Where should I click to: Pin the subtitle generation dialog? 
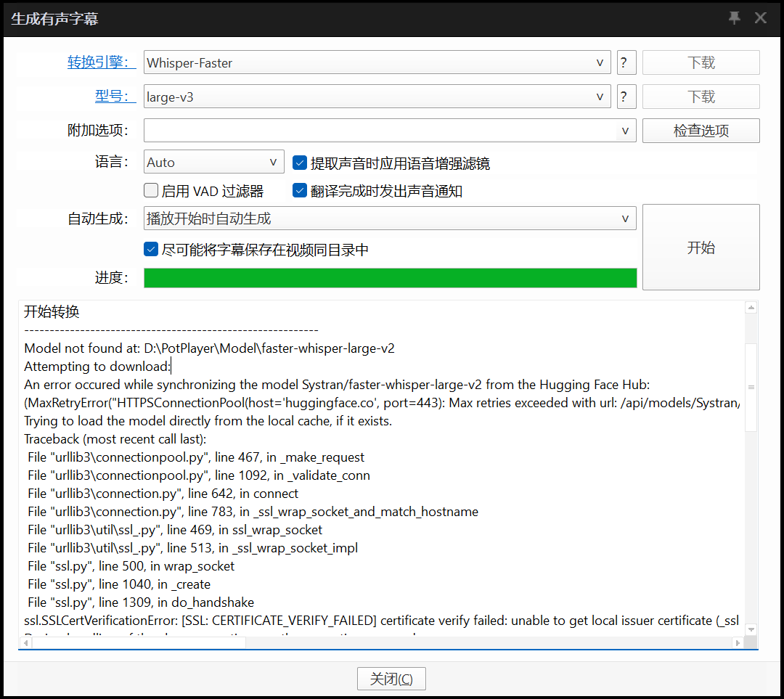(734, 18)
